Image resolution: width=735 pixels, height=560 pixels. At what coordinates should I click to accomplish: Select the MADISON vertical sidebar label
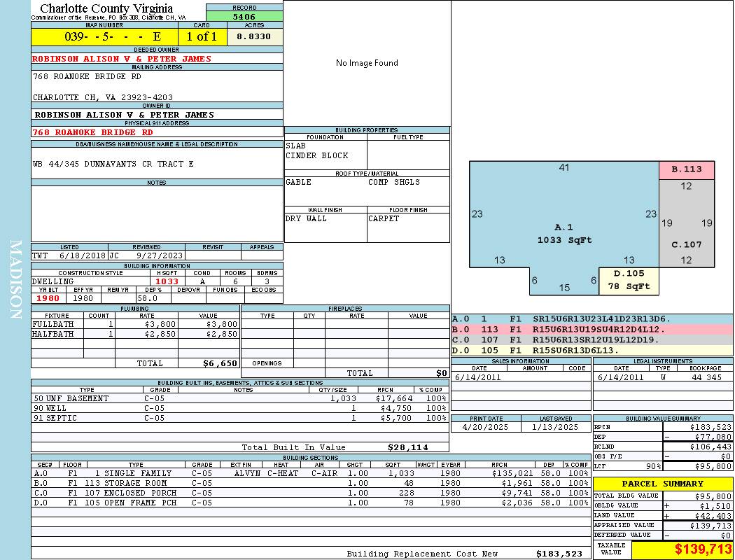click(x=15, y=280)
